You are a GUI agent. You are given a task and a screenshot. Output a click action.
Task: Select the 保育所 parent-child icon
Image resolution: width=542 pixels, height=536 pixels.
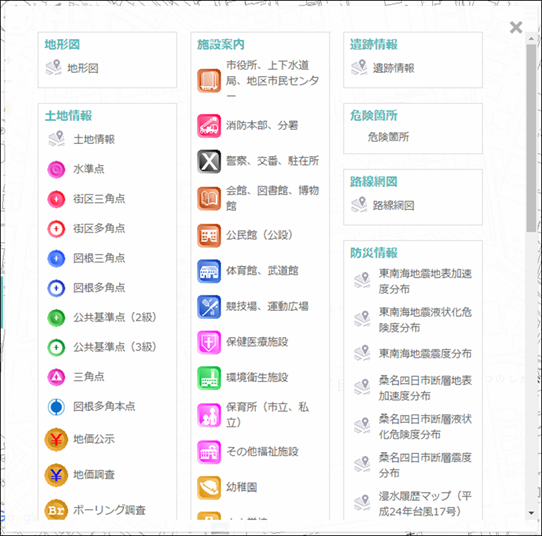point(209,415)
